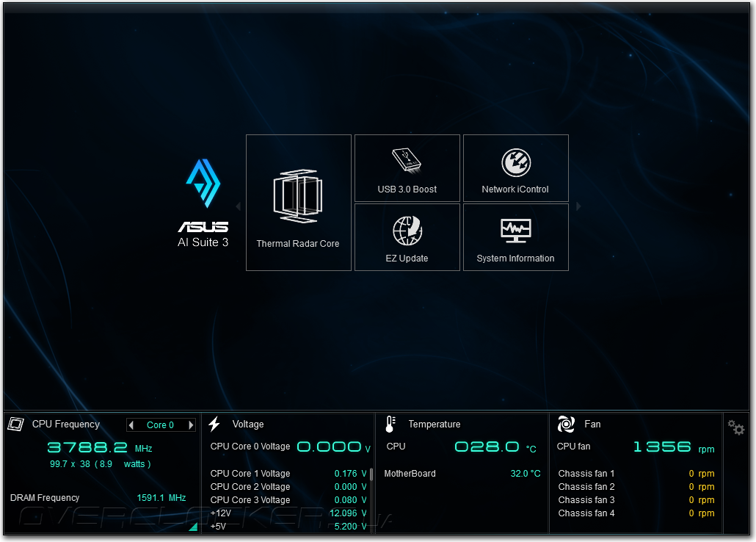Click the Voltage lightning bolt icon
This screenshot has height=542, width=756.
[x=214, y=424]
